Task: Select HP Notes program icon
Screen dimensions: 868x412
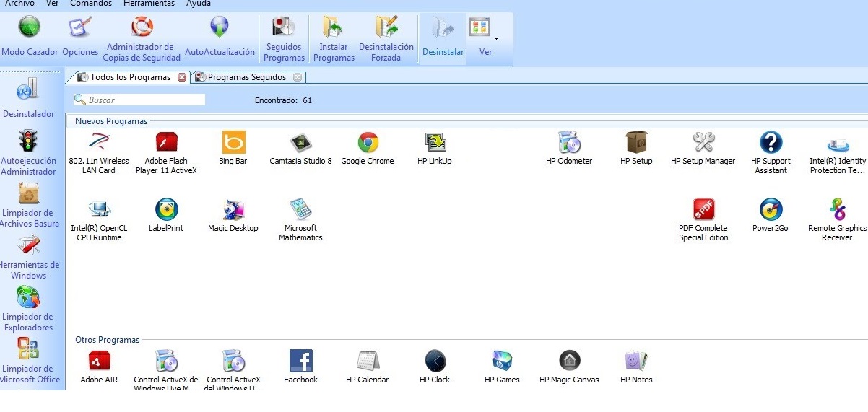Action: pyautogui.click(x=636, y=367)
